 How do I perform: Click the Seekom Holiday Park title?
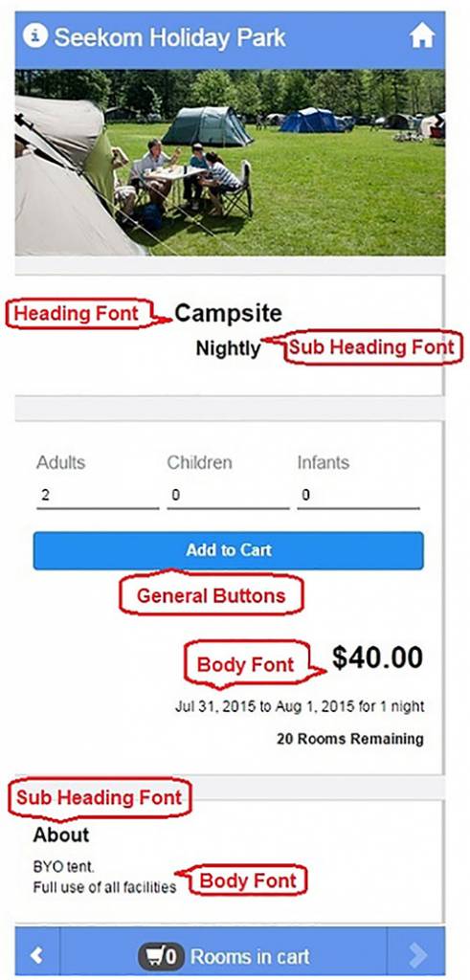coord(170,37)
